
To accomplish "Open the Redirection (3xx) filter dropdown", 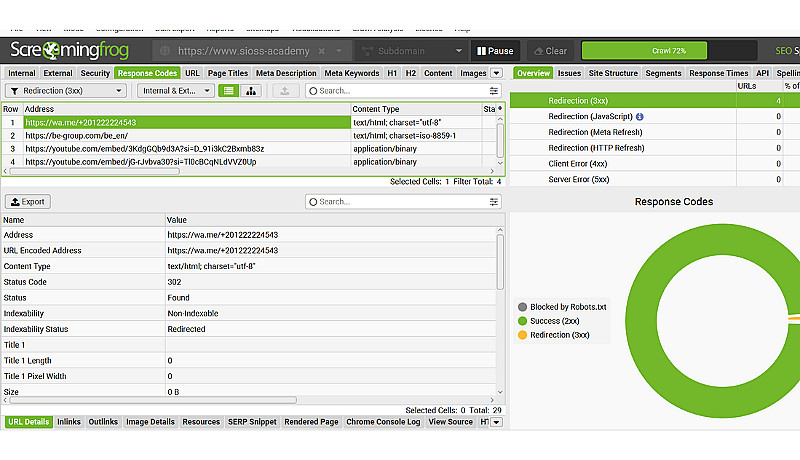I will (x=66, y=91).
